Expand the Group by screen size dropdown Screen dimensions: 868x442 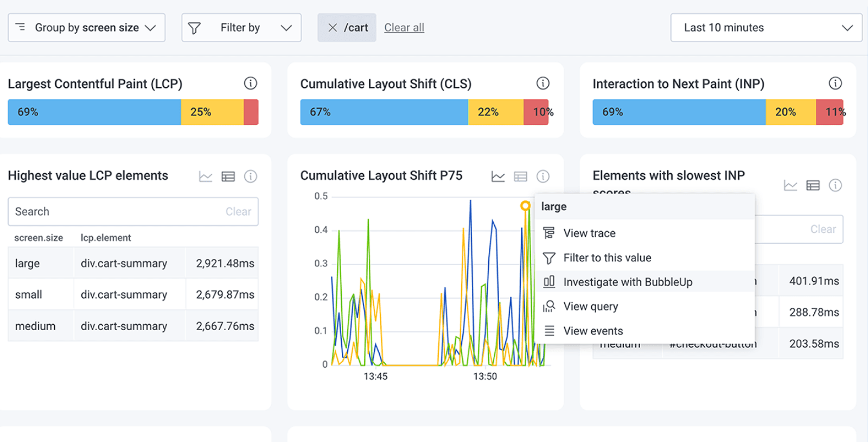coord(87,28)
